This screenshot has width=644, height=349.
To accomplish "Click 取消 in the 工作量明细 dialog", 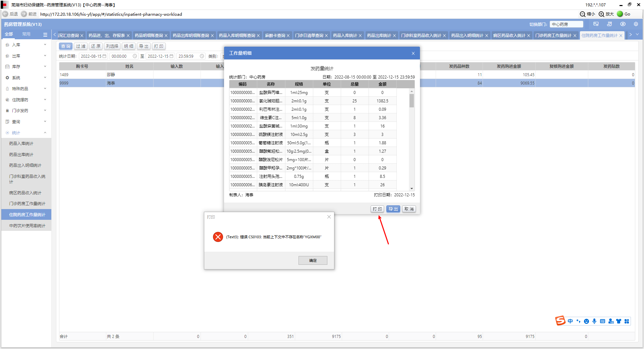I will click(x=409, y=209).
